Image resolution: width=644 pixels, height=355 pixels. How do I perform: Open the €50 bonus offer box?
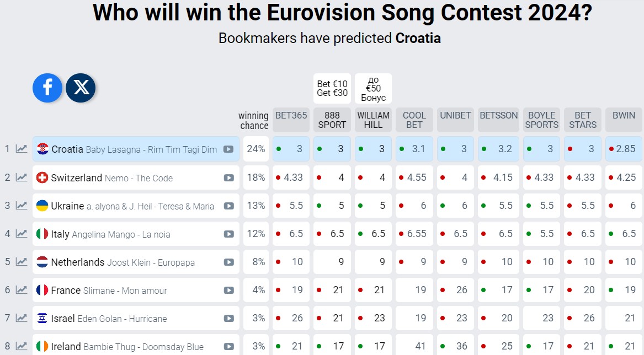[x=373, y=89]
